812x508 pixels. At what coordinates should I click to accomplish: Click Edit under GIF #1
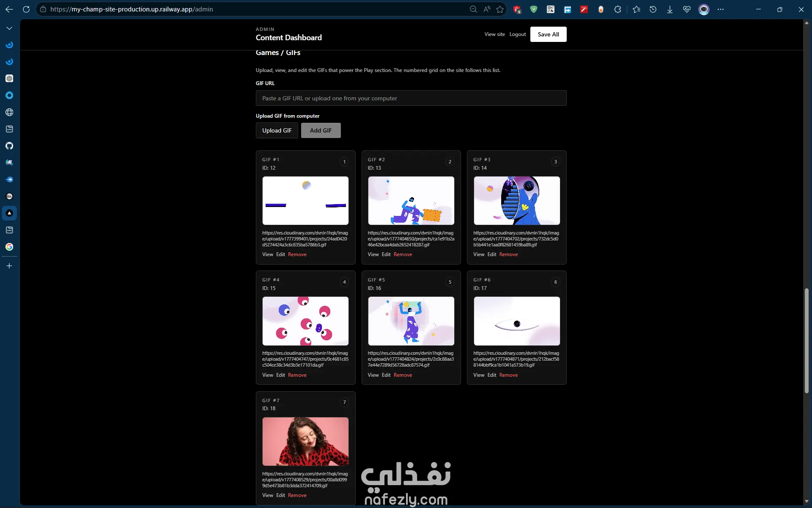[280, 254]
